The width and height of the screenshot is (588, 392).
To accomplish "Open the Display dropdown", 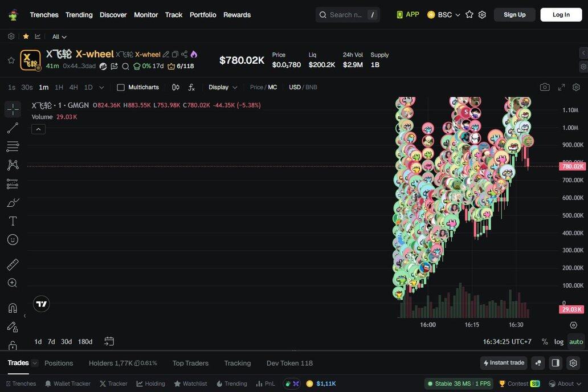I will click(223, 87).
